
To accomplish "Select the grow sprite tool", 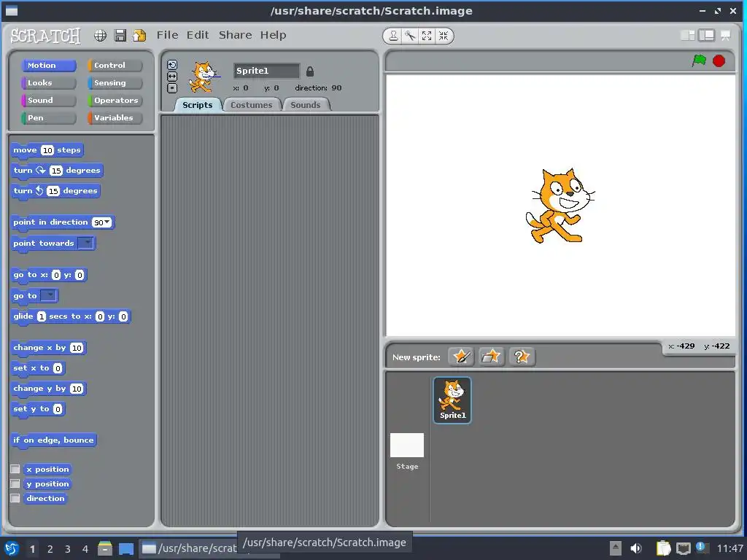I will (427, 36).
